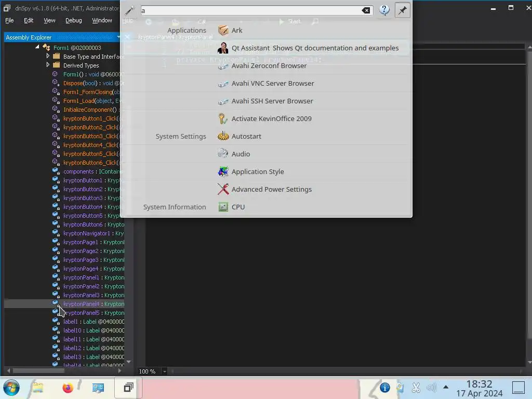Open Autostart system settings

[x=240, y=137]
